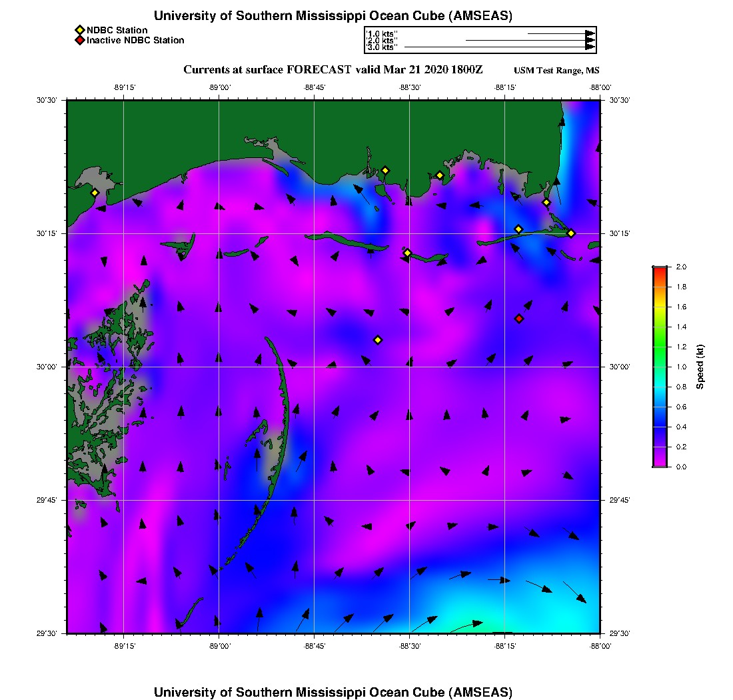733x700 pixels.
Task: Click the -89°00' longitude label on the top axis
Action: [x=219, y=87]
